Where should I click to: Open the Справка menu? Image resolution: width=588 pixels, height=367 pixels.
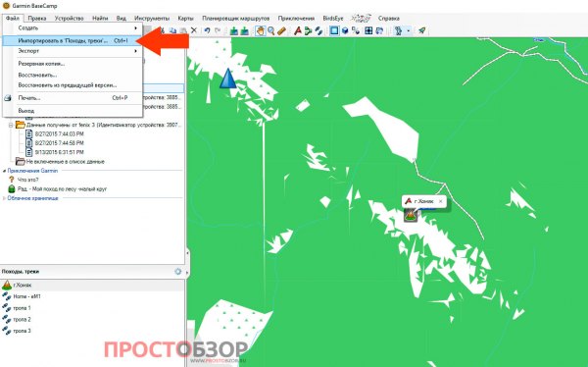pos(388,18)
